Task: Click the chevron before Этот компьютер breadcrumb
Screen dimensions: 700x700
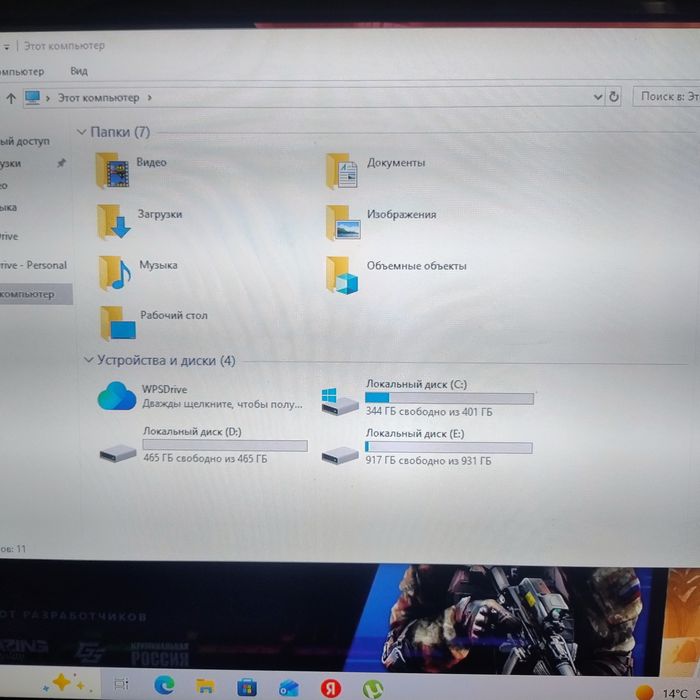Action: point(48,98)
